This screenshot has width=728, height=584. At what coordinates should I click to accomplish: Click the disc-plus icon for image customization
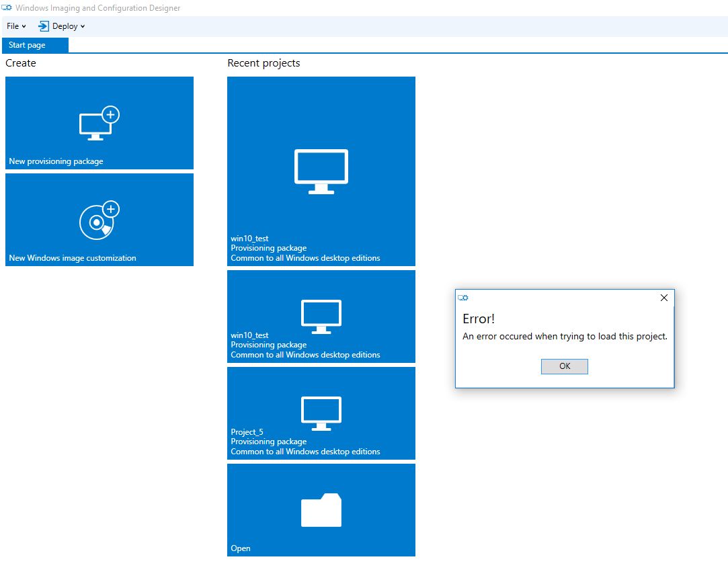click(99, 220)
